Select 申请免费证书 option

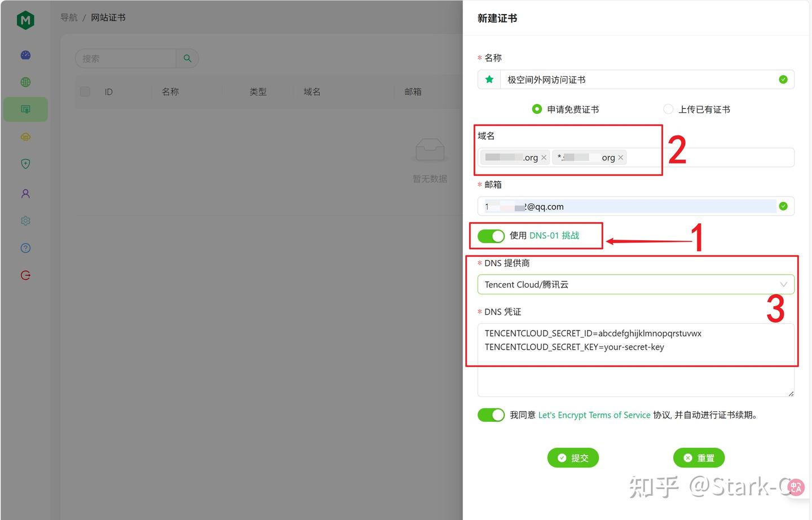point(537,109)
